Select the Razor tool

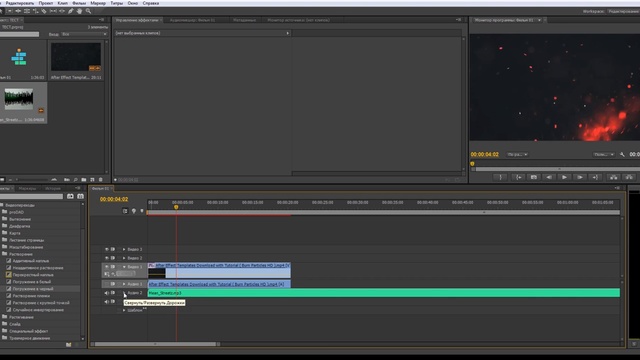point(44,11)
